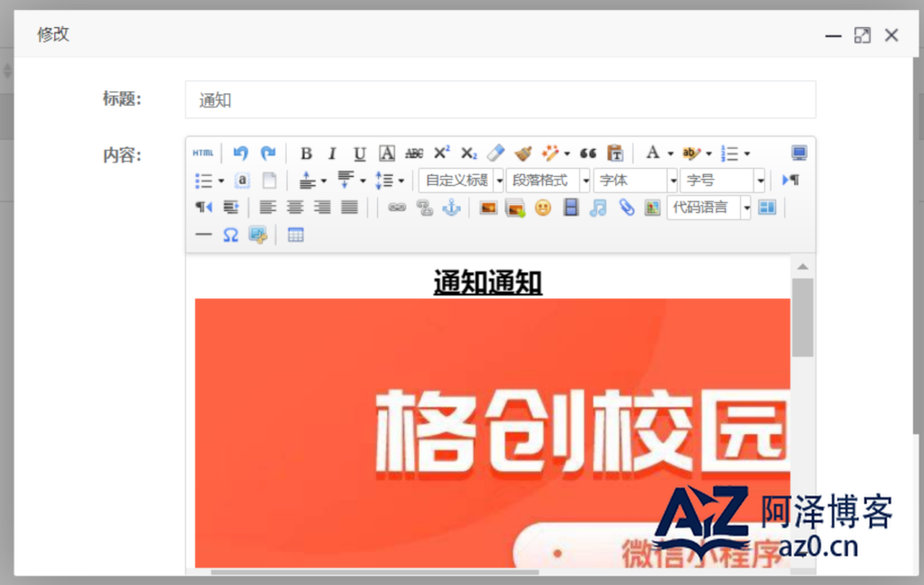Image resolution: width=924 pixels, height=585 pixels.
Task: Open the emoticon smiley picker
Action: (x=542, y=208)
